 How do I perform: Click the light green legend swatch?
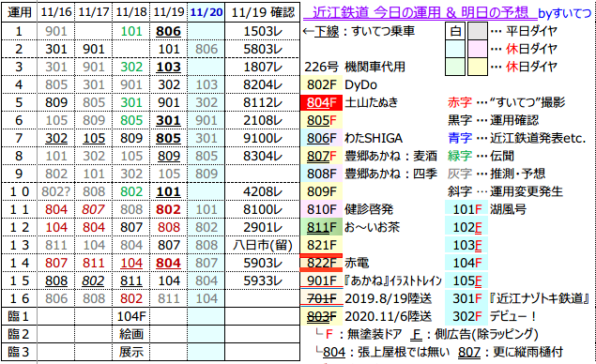pos(455,67)
